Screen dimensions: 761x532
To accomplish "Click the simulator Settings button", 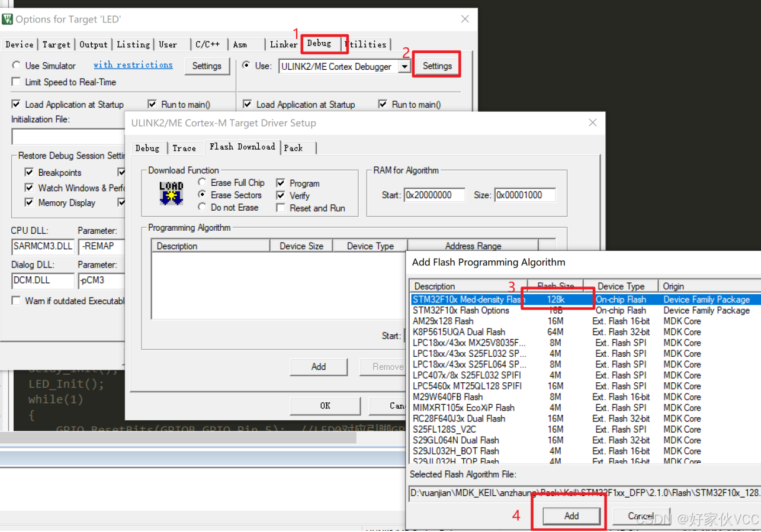I will (x=207, y=66).
